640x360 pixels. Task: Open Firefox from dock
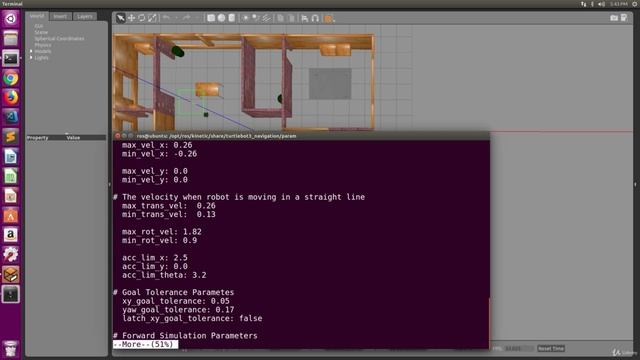click(11, 97)
